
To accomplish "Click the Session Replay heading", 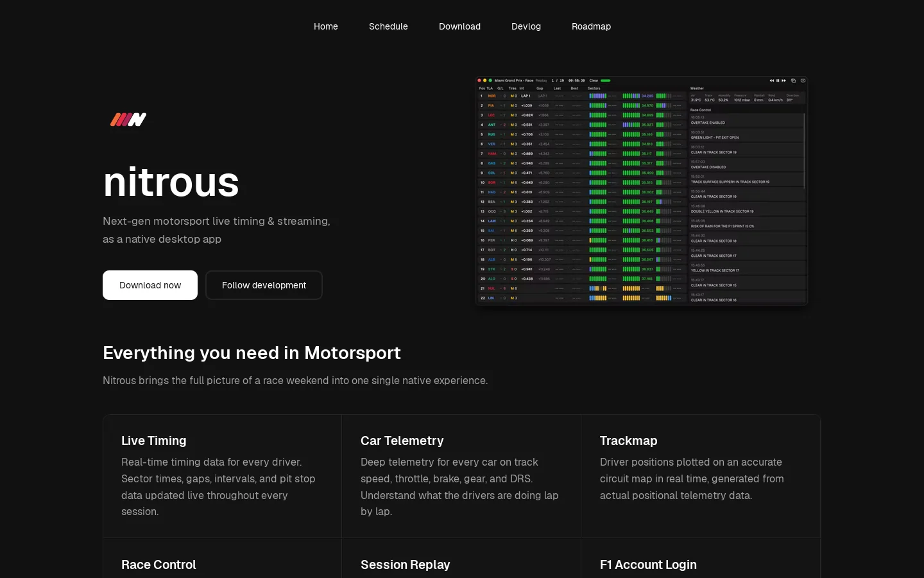I will click(x=406, y=565).
